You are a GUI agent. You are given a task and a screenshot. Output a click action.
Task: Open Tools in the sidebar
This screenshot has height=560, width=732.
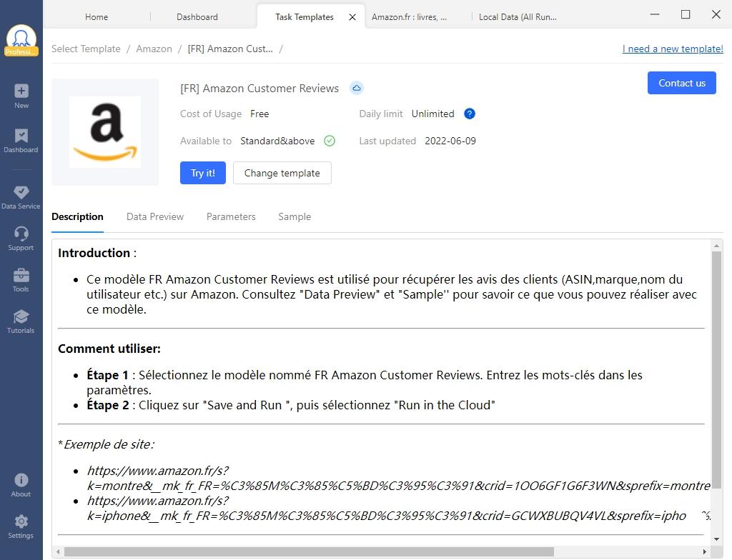[21, 280]
